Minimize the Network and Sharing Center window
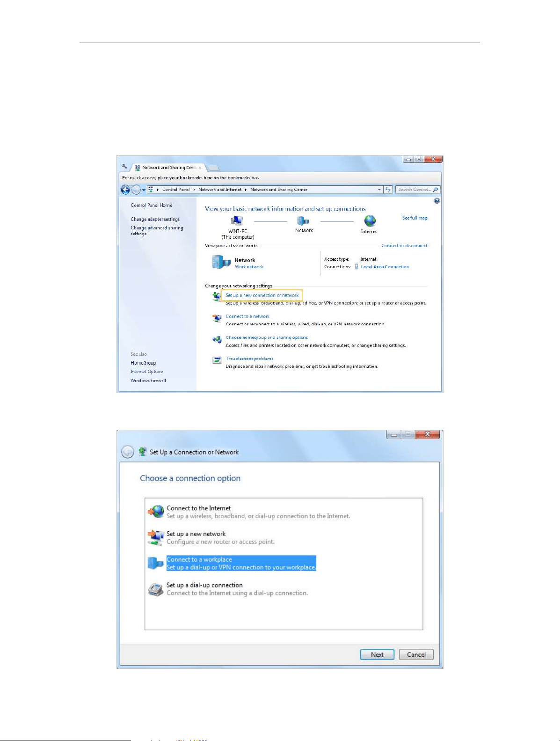This screenshot has width=560, height=741. tap(408, 159)
